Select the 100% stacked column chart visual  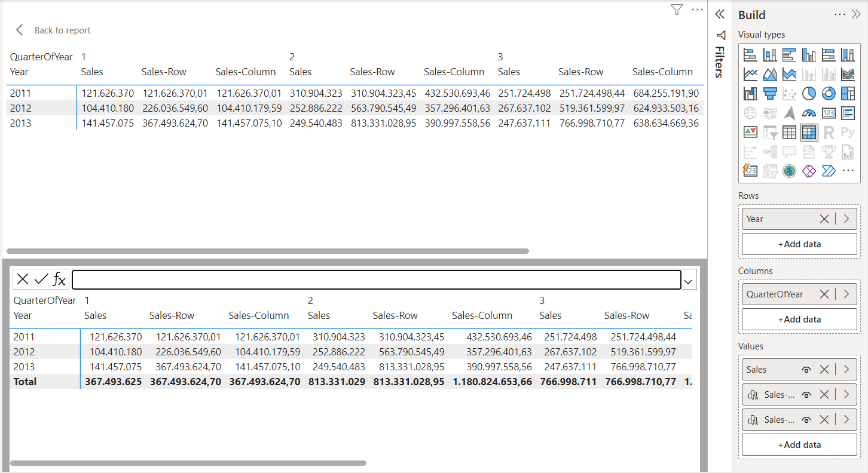[848, 55]
